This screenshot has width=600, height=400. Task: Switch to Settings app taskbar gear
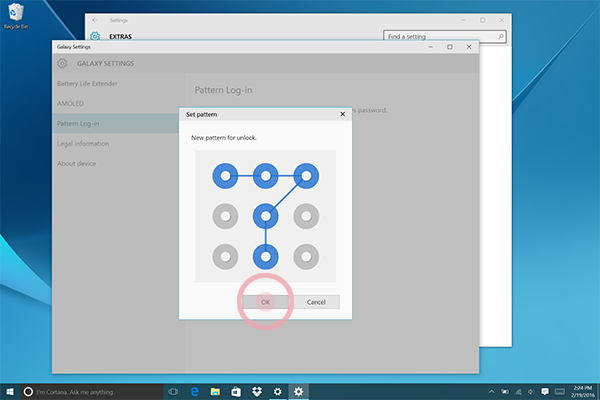pyautogui.click(x=277, y=392)
